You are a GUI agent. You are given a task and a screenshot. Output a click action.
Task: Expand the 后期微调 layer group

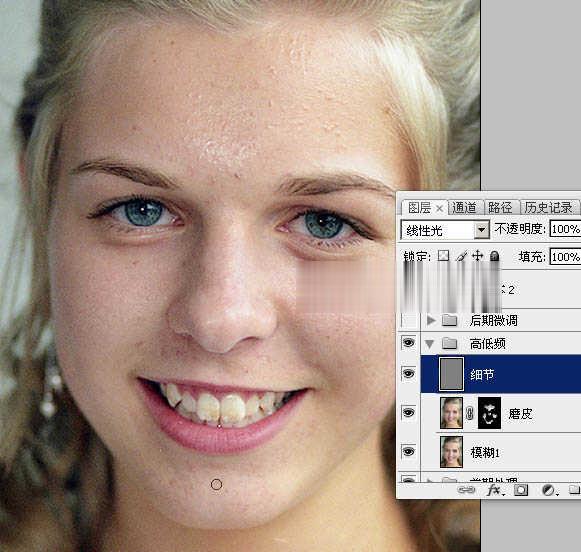pos(430,320)
